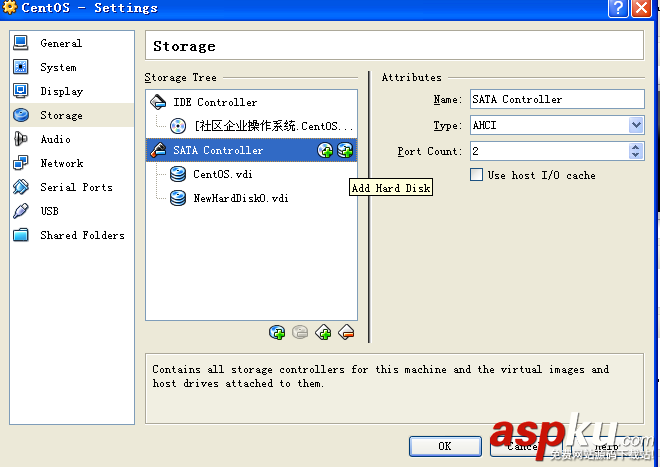Click the Network computers icon
This screenshot has height=467, width=660.
(21, 163)
